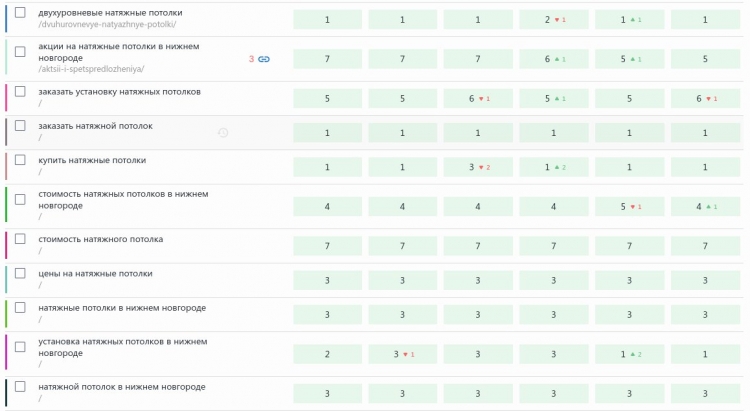Toggle the checkbox for натяжной потолок в нижнем новгороде
Viewport: 750px width, 411px height.
[x=20, y=387]
